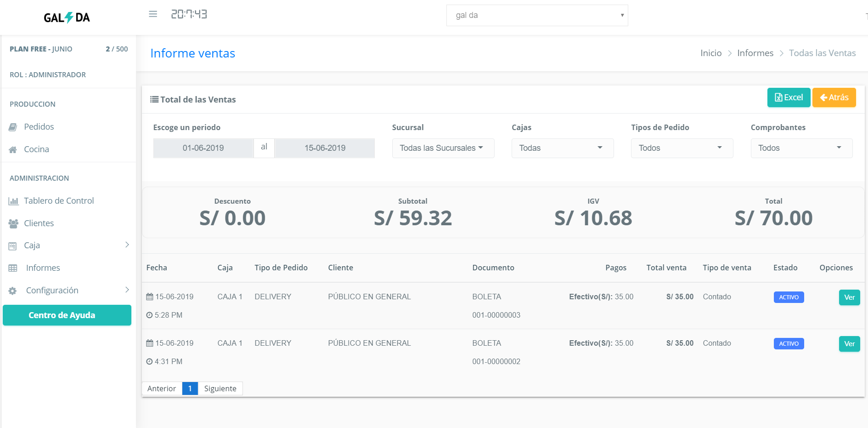Open the Informes breadcrumb link
This screenshot has width=868, height=428.
coord(755,53)
